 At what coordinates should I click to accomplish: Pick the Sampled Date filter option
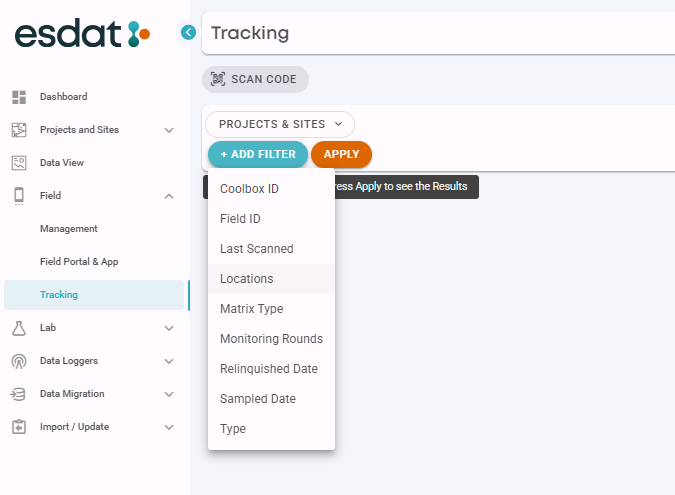click(x=258, y=399)
